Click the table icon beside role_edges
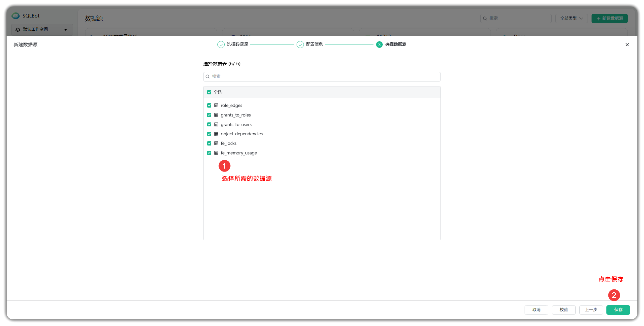Viewport: 644px width, 326px height. coord(216,106)
